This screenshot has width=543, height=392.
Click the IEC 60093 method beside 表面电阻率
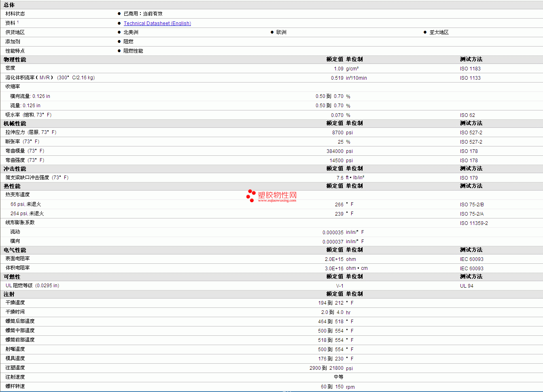tap(472, 259)
